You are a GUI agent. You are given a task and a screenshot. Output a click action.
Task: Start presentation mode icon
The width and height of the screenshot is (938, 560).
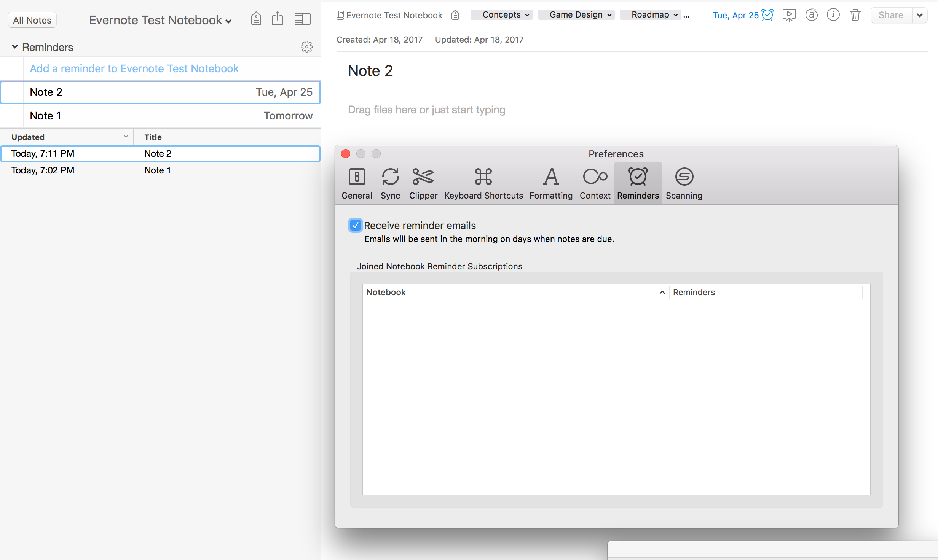click(789, 15)
